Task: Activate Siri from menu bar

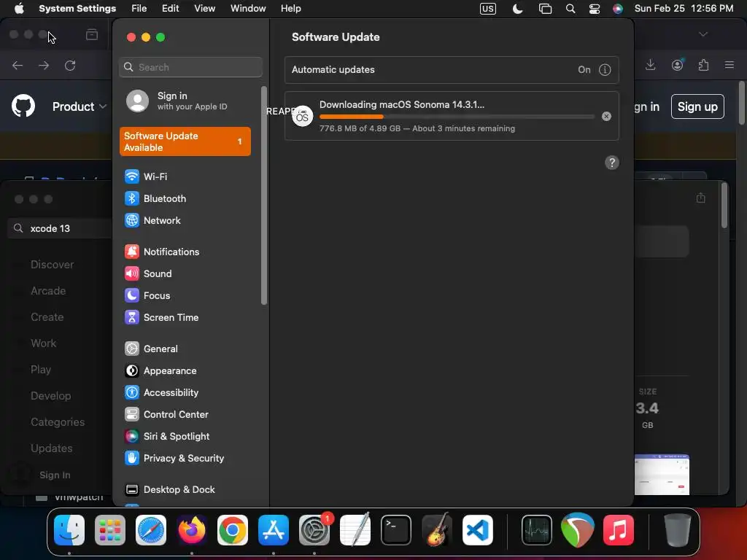Action: coord(617,9)
